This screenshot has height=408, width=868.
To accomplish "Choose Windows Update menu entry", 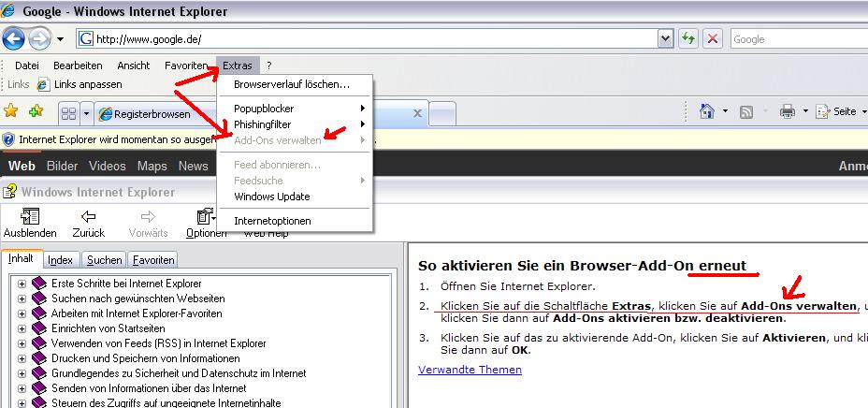I will [271, 197].
